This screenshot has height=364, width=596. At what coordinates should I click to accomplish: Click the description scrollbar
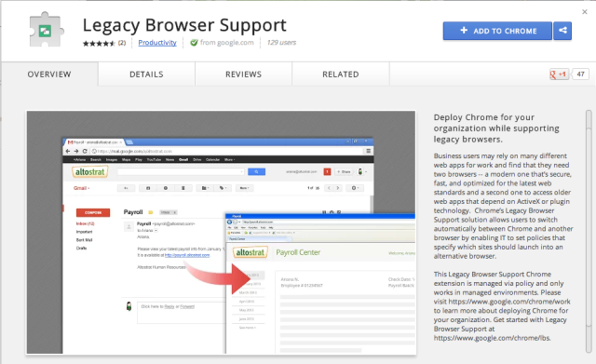(589, 232)
